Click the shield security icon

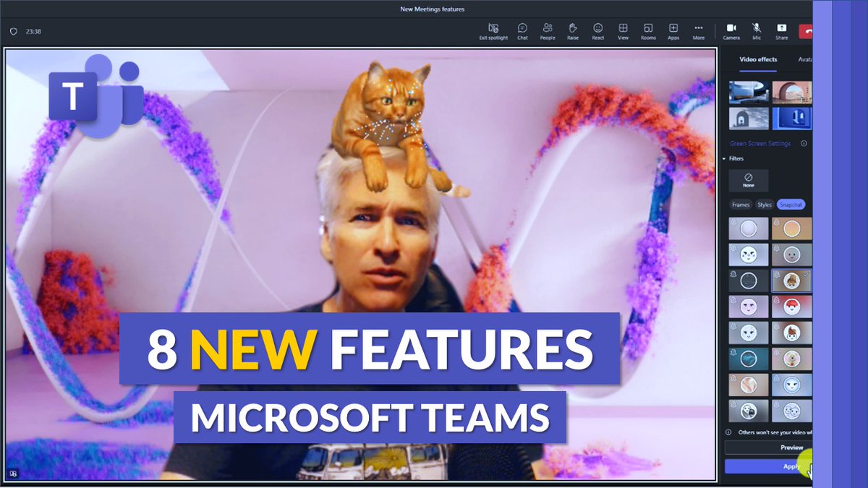13,32
